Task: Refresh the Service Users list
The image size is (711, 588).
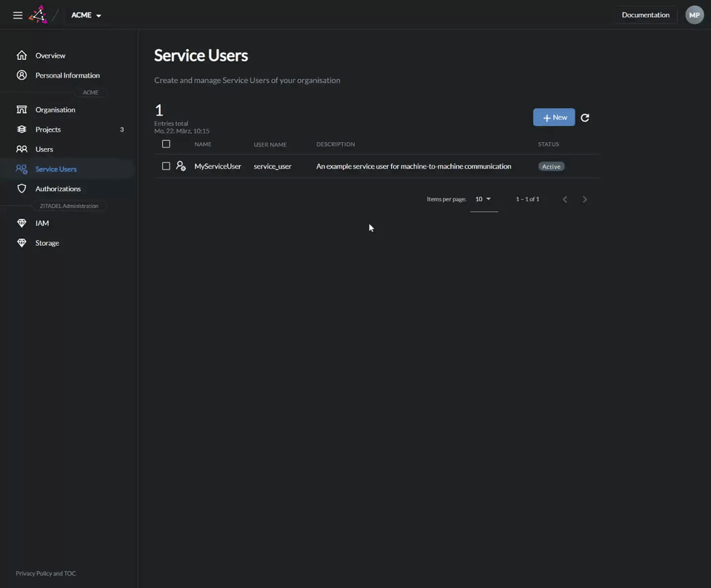Action: click(585, 117)
